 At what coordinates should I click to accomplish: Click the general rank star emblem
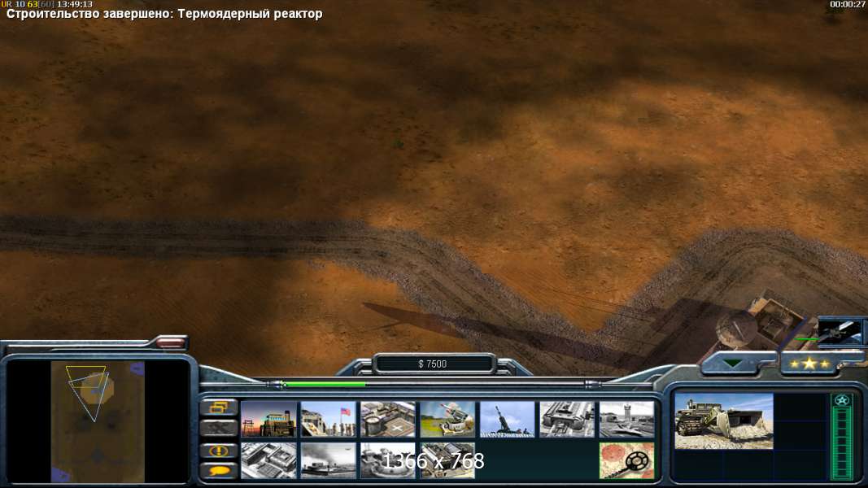click(842, 400)
